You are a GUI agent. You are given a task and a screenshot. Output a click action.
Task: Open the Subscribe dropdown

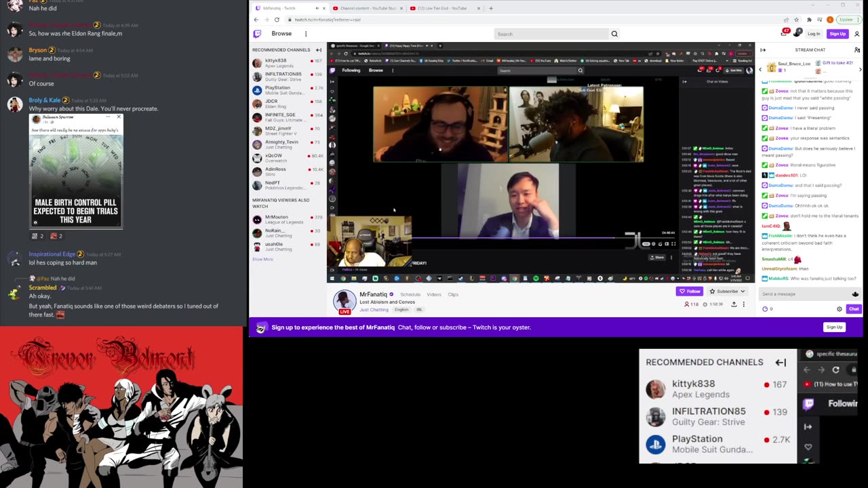727,291
